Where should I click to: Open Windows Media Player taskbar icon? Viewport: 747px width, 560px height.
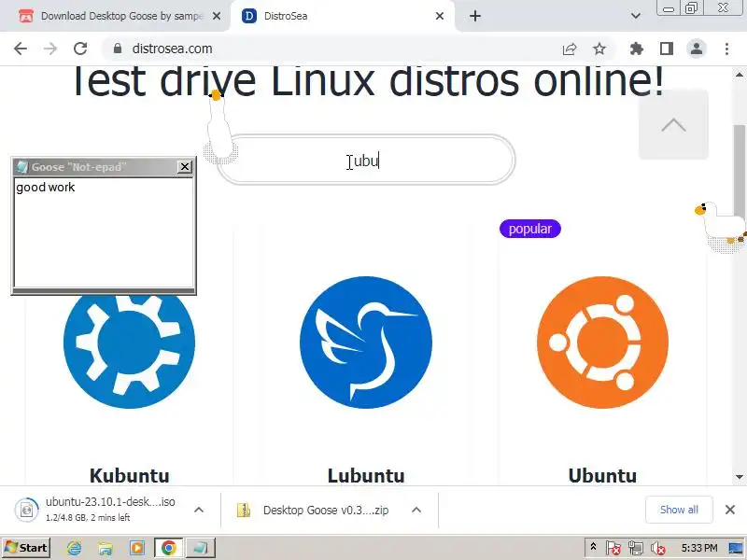(137, 548)
